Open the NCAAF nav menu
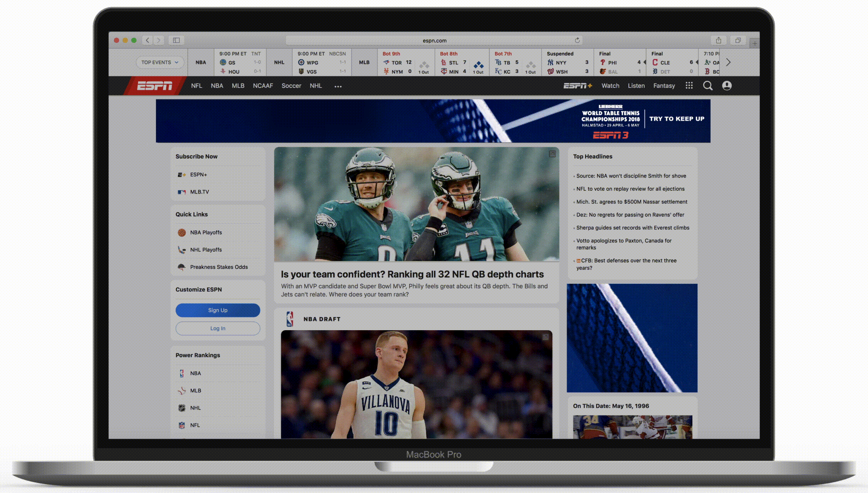Viewport: 868px width, 493px height. 263,86
